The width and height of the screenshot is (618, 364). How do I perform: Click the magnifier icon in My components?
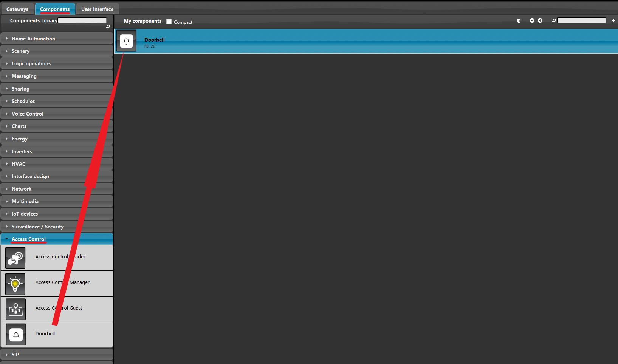tap(554, 21)
